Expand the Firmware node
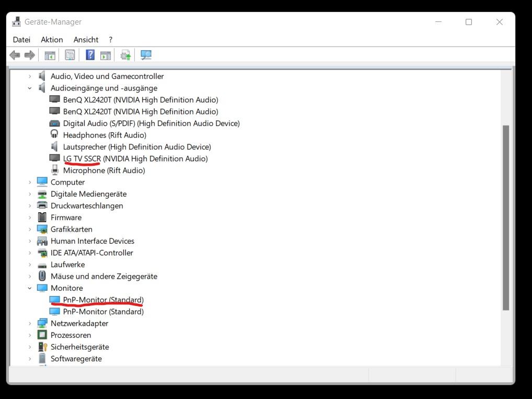Image resolution: width=532 pixels, height=399 pixels. coord(30,218)
